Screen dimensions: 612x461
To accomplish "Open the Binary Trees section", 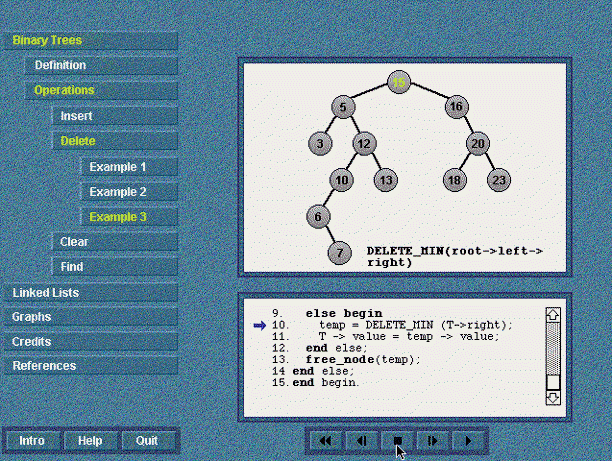I will 91,40.
